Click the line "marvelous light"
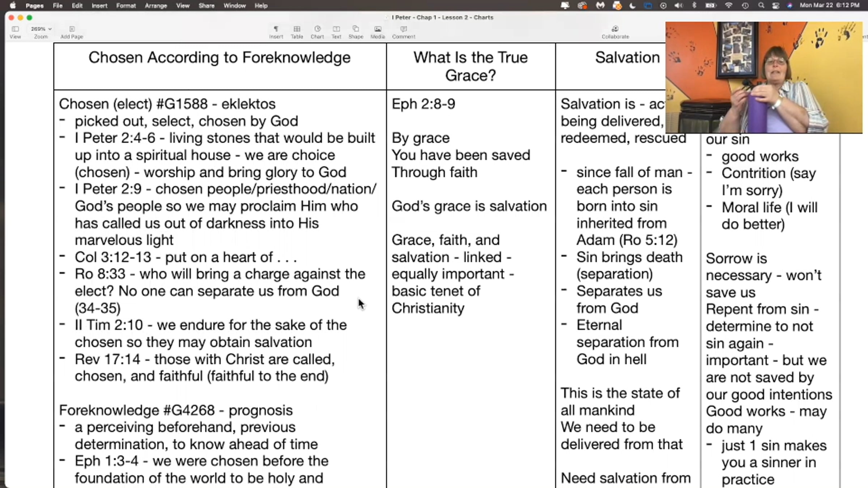 pos(124,240)
